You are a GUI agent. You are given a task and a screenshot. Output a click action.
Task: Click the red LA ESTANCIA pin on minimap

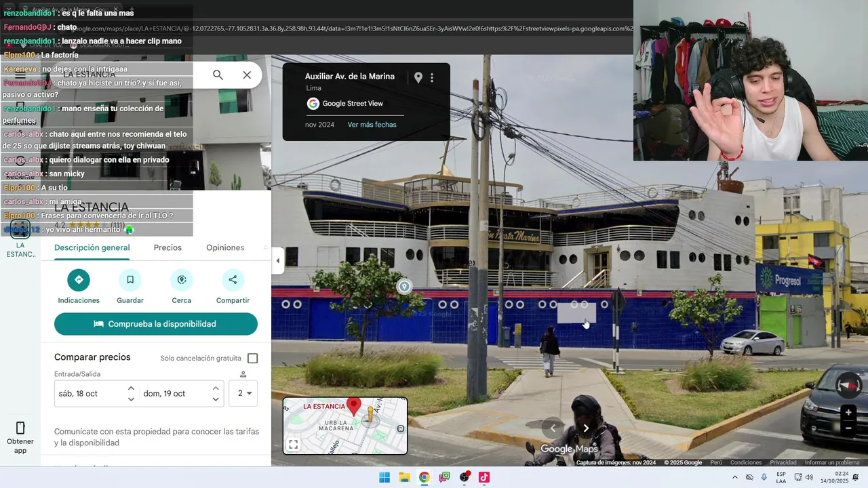353,407
